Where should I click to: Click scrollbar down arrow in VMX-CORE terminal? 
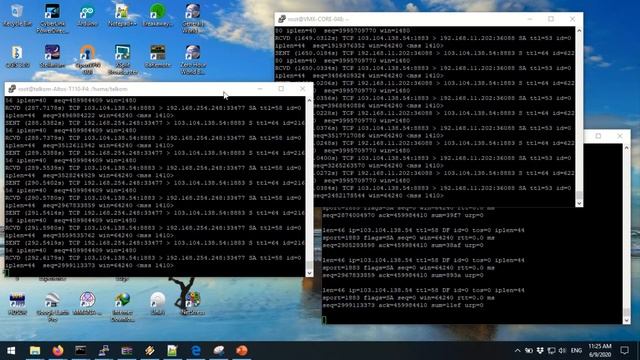579,203
